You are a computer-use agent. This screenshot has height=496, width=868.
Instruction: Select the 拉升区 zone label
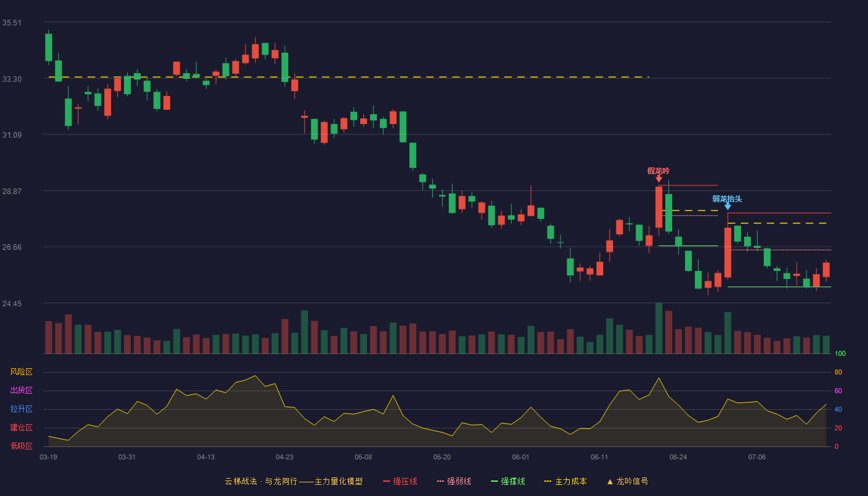tap(21, 409)
